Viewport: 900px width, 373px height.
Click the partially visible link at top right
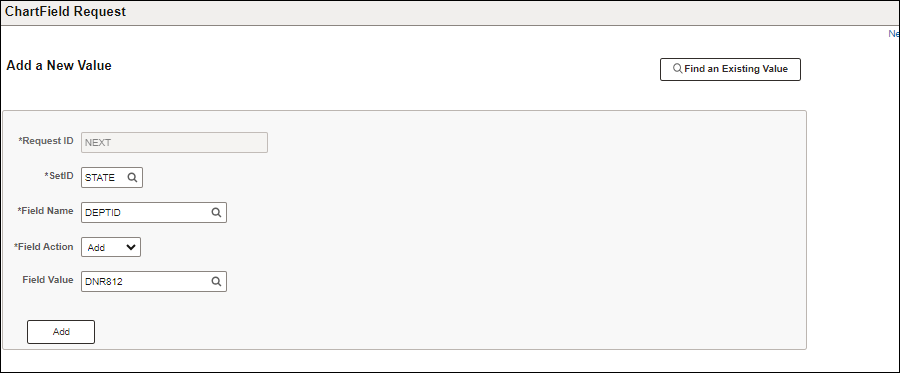pyautogui.click(x=894, y=34)
